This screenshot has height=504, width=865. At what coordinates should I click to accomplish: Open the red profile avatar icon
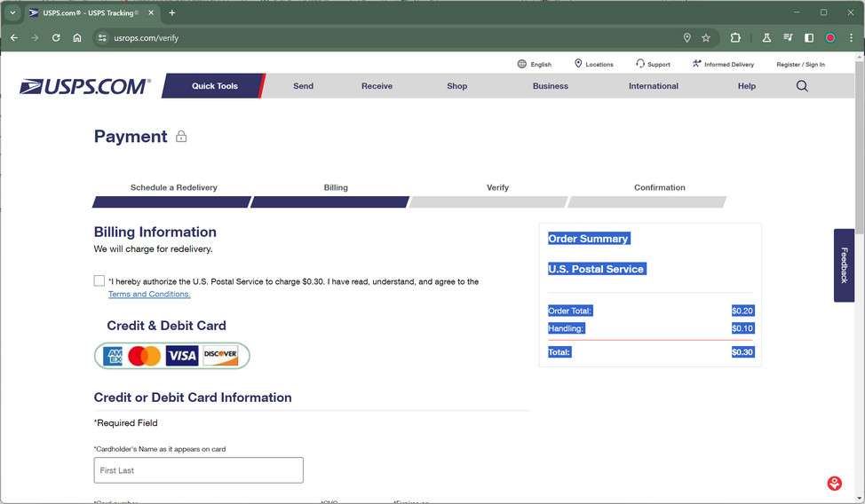(829, 37)
